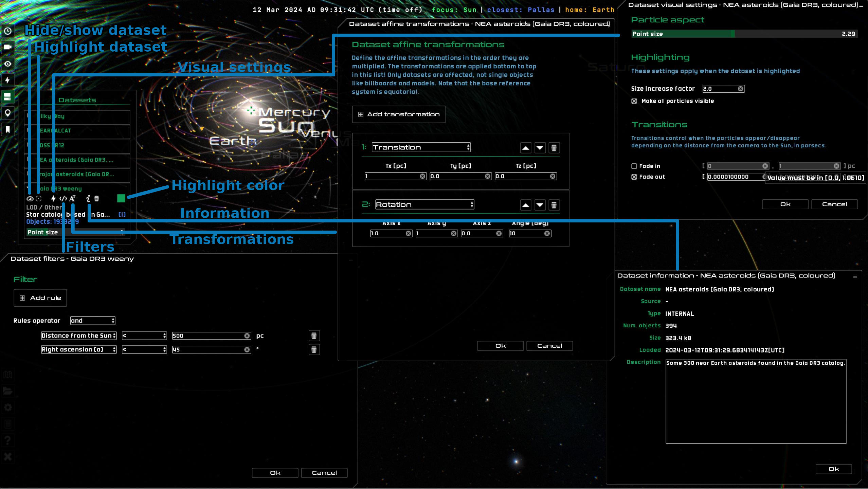The height and width of the screenshot is (489, 868).
Task: Move Rotation transformation up
Action: [525, 205]
